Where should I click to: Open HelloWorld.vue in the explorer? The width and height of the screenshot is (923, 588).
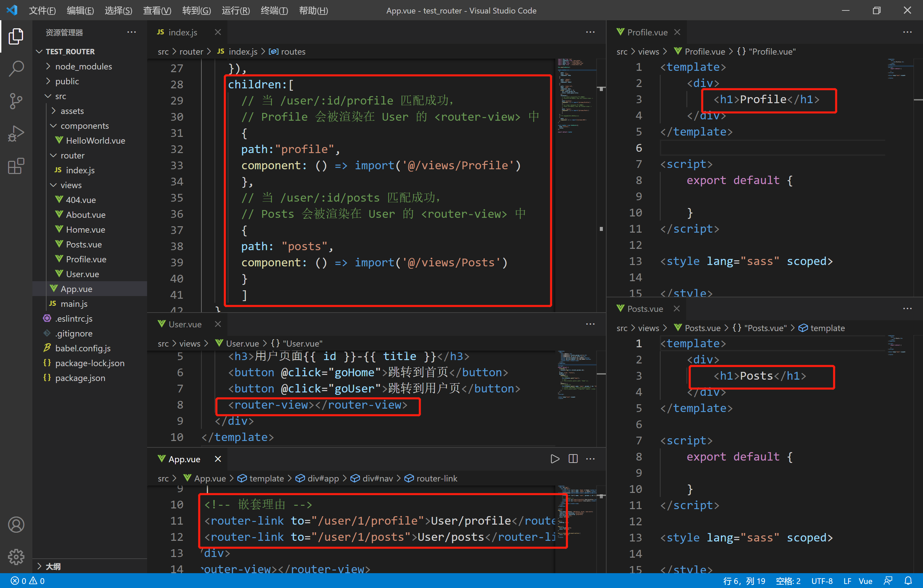point(95,141)
